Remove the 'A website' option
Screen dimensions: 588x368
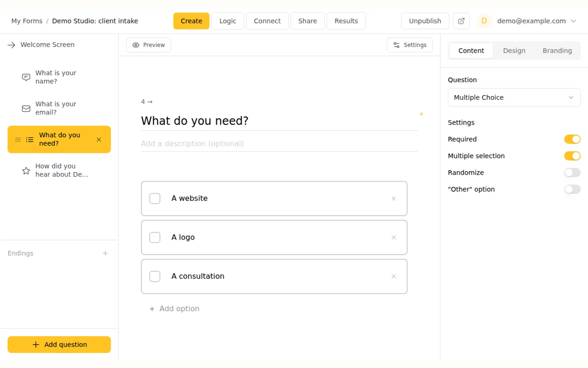pyautogui.click(x=394, y=199)
